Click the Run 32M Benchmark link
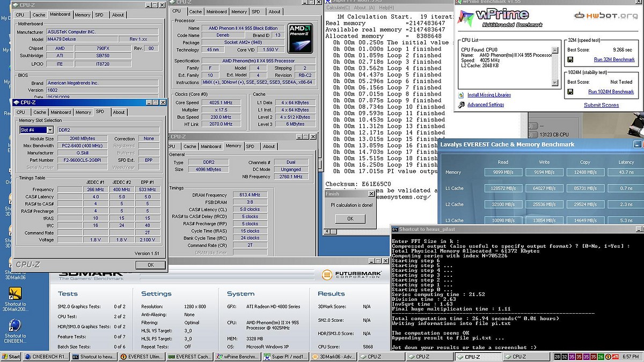The image size is (644, 362). click(x=613, y=60)
